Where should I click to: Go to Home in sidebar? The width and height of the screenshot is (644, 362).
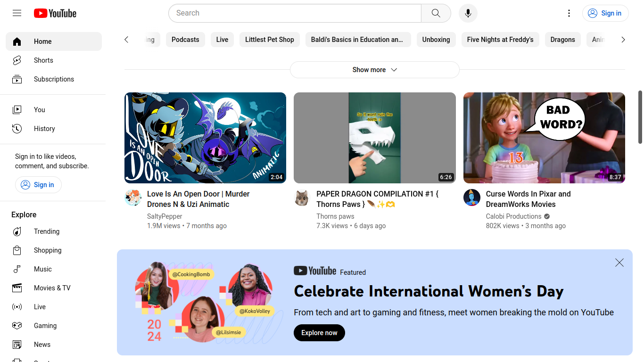click(x=54, y=41)
